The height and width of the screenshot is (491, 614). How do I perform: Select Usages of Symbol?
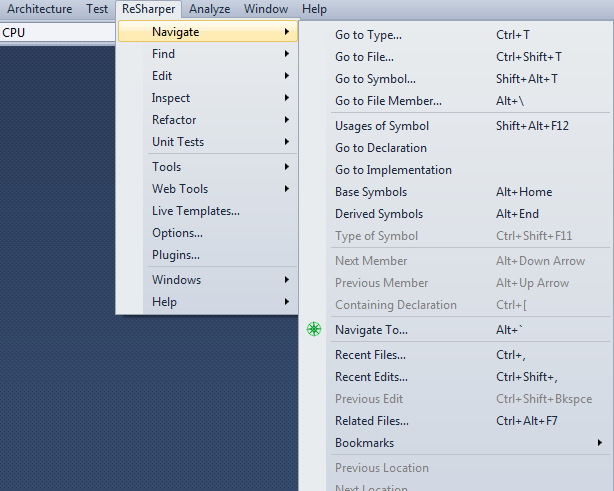click(457, 126)
